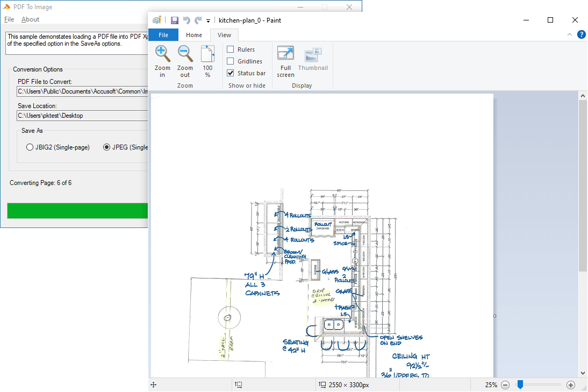Select the Zoom in tool

tap(162, 60)
